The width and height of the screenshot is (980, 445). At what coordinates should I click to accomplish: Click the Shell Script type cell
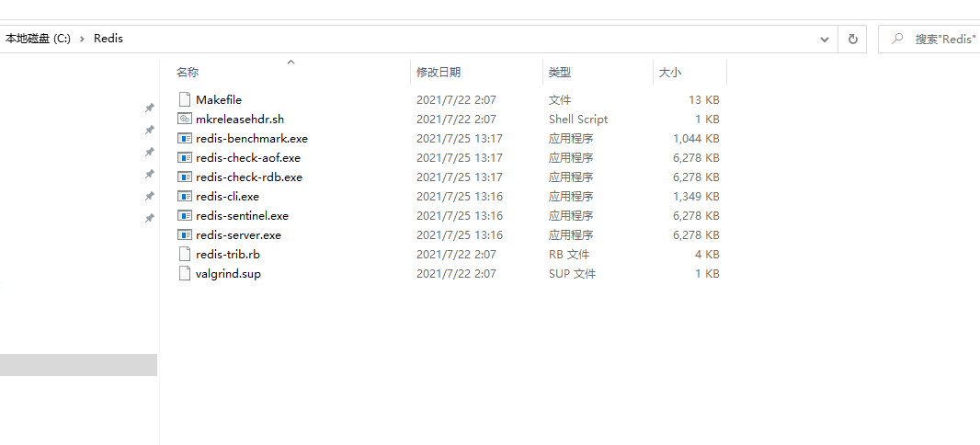578,119
